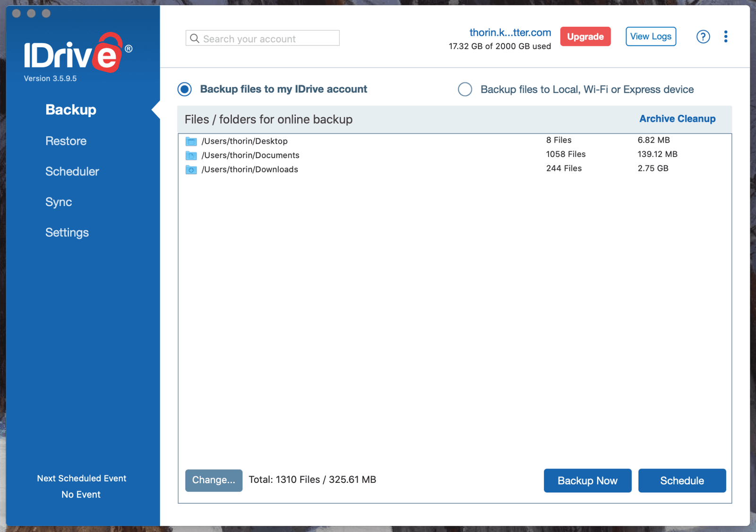The image size is (756, 532).
Task: Open the Backup section
Action: click(x=71, y=110)
